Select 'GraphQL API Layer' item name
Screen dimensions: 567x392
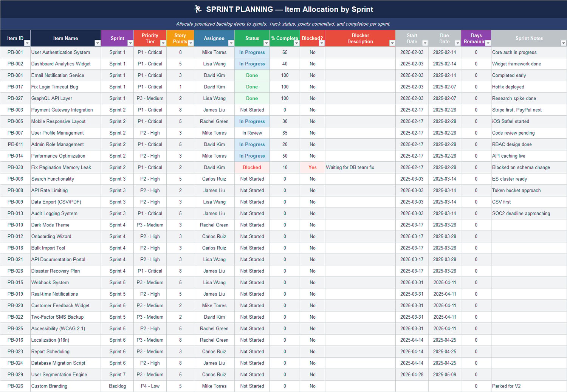(x=65, y=98)
